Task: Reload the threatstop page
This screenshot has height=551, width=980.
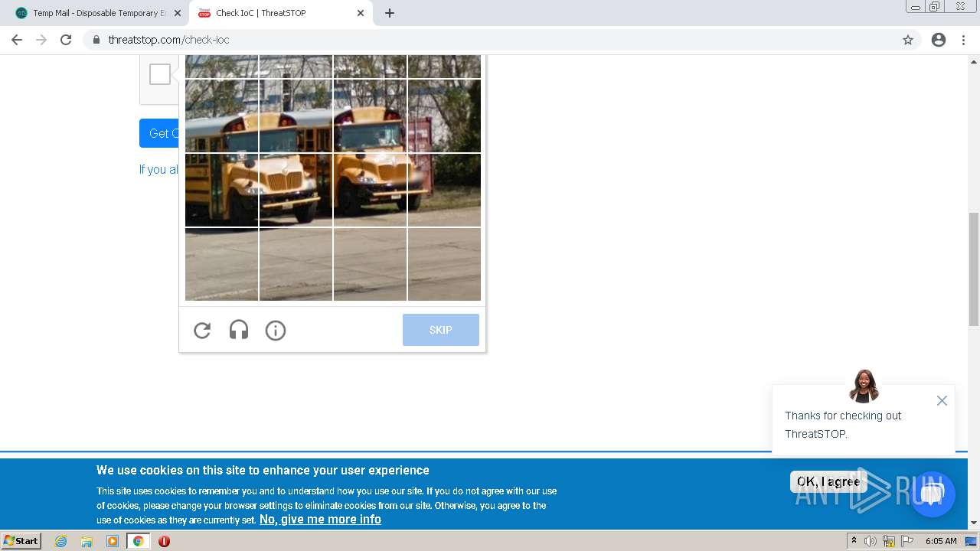Action: 66,40
